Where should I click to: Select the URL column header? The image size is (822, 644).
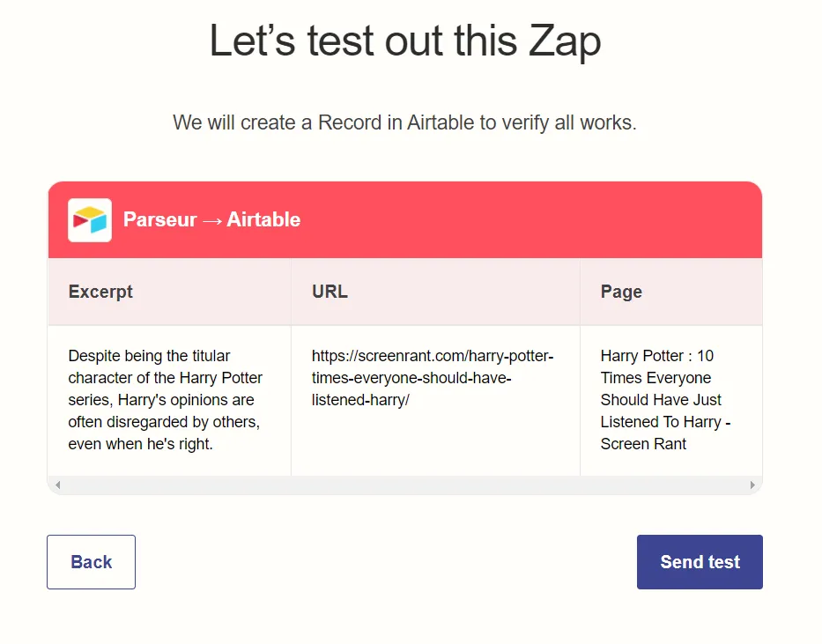(x=329, y=291)
